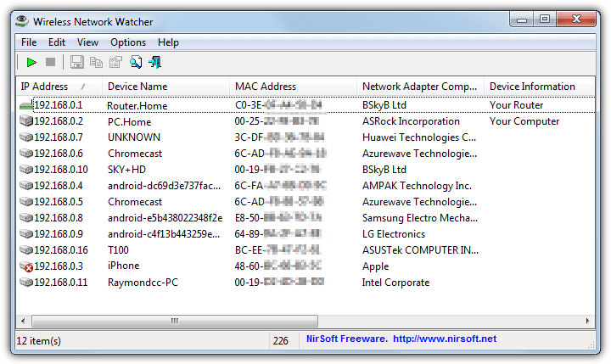Screen dimensions: 611x364
Task: Click the AMPAK Technology Inc. cell
Action: click(x=417, y=186)
